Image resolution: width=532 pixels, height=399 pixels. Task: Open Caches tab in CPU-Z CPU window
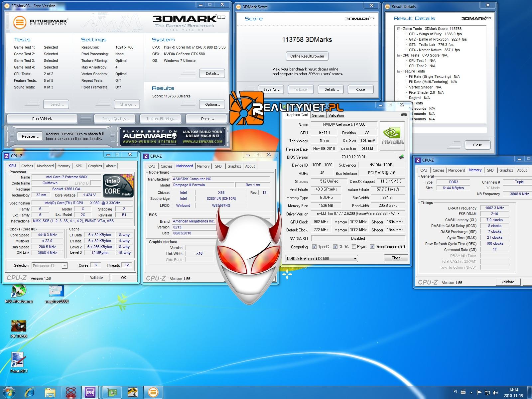27,166
